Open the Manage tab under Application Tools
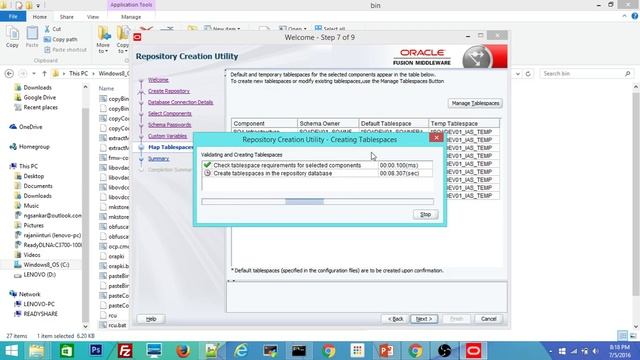Screen dimensions: 640x360 131,17
